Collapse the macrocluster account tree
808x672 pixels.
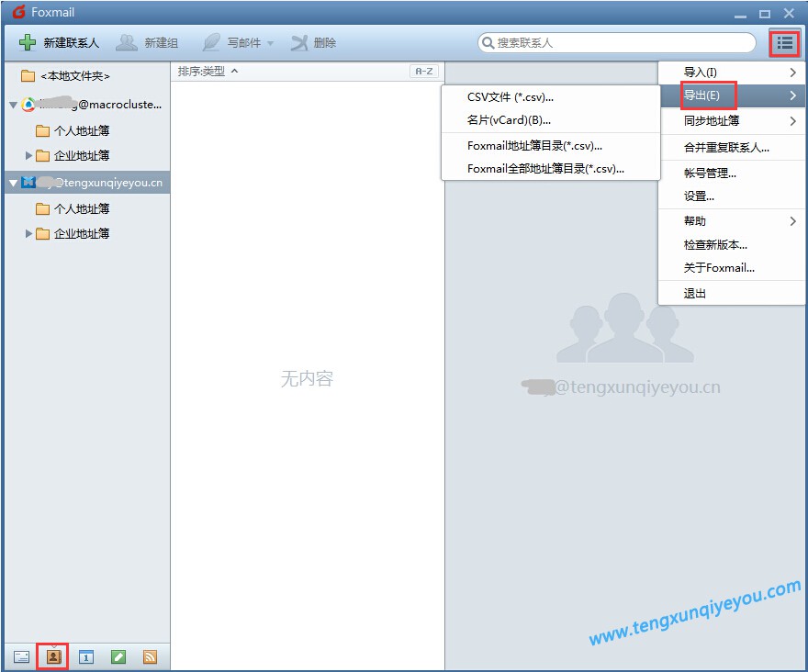14,106
